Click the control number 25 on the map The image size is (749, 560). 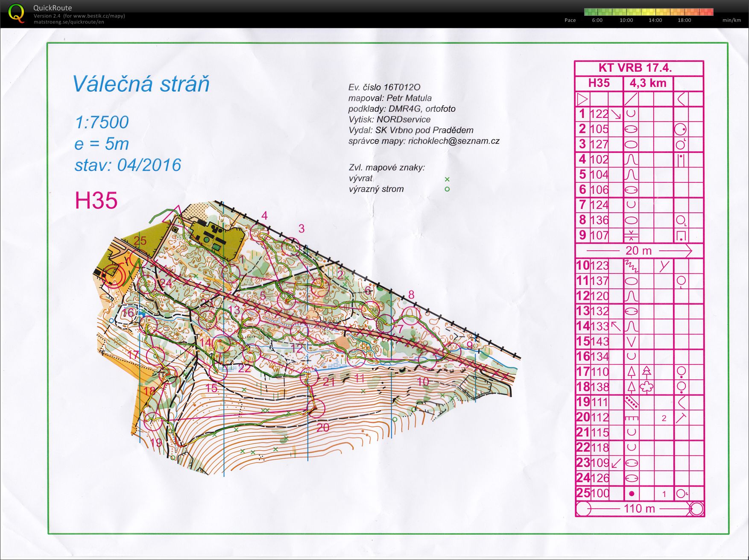[x=140, y=240]
